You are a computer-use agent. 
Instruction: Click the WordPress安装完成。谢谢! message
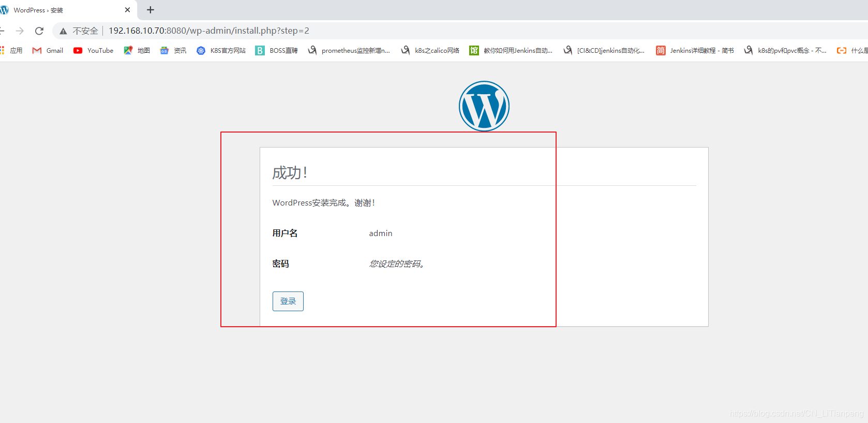click(324, 203)
